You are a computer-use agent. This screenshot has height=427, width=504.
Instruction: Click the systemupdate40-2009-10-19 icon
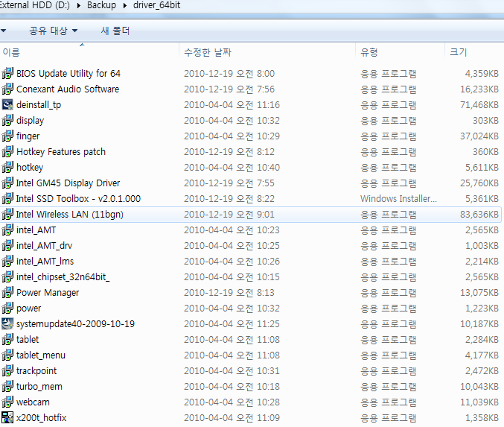(x=7, y=323)
